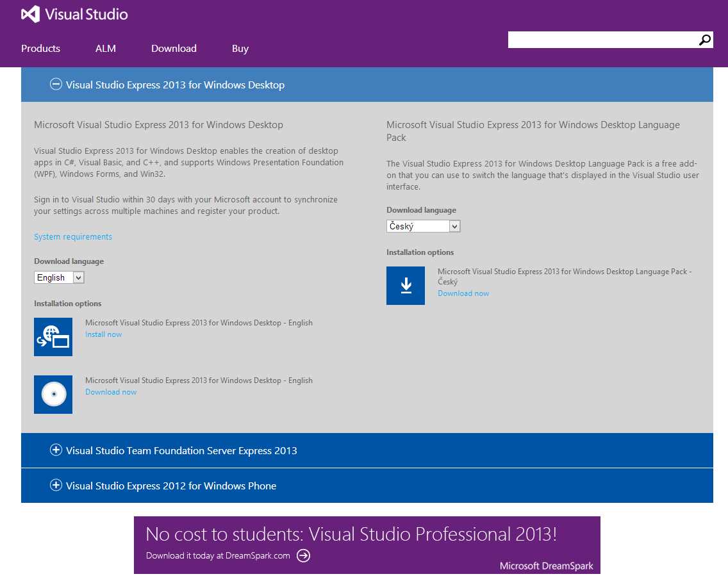Image resolution: width=728 pixels, height=581 pixels.
Task: Expand Visual Studio Team Foundation Server Express 2013
Action: (181, 450)
